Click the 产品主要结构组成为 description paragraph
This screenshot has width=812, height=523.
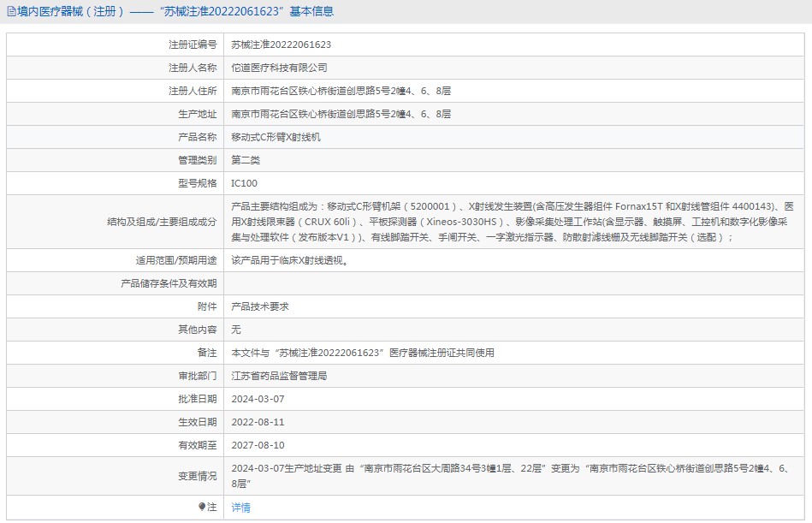coord(513,222)
